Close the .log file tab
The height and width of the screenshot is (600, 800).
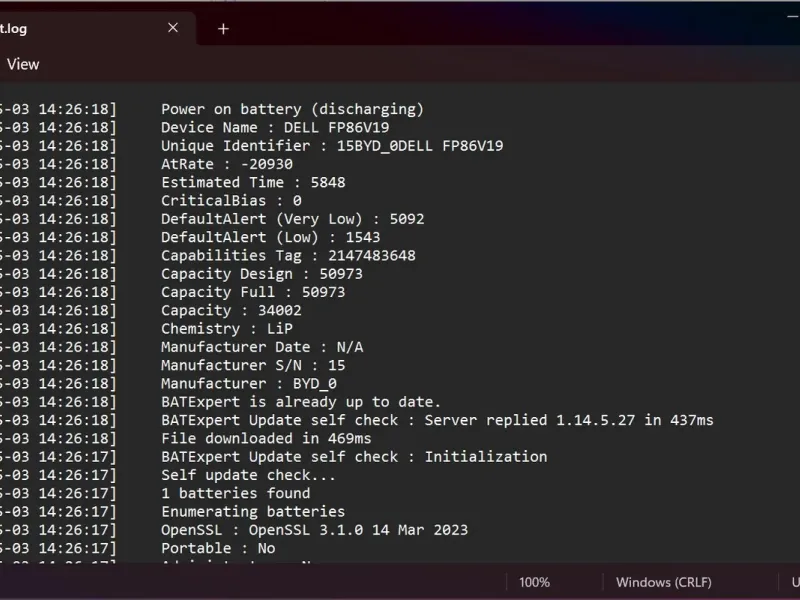pyautogui.click(x=173, y=28)
